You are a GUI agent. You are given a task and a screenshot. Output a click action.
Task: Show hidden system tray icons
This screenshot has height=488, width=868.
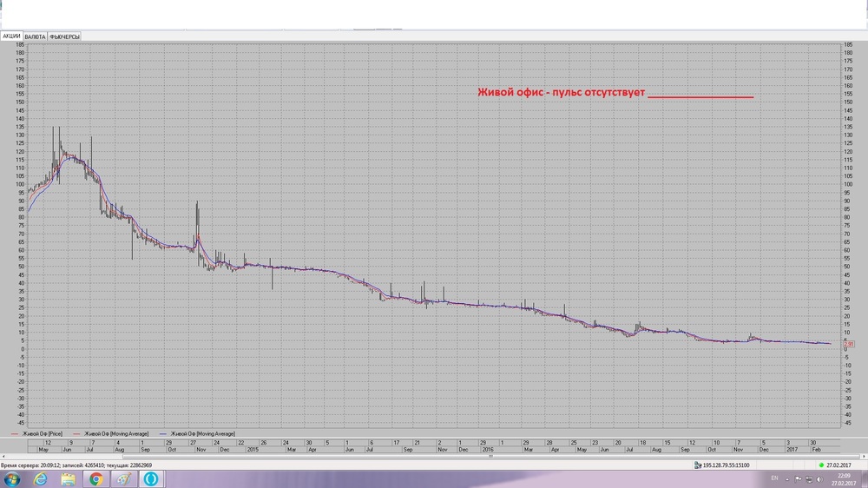click(x=787, y=479)
